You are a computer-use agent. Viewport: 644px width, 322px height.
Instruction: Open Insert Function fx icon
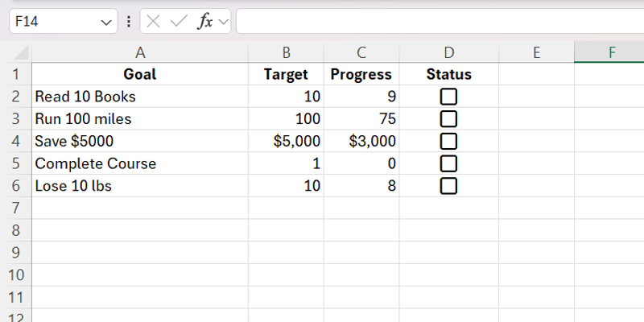[x=205, y=22]
